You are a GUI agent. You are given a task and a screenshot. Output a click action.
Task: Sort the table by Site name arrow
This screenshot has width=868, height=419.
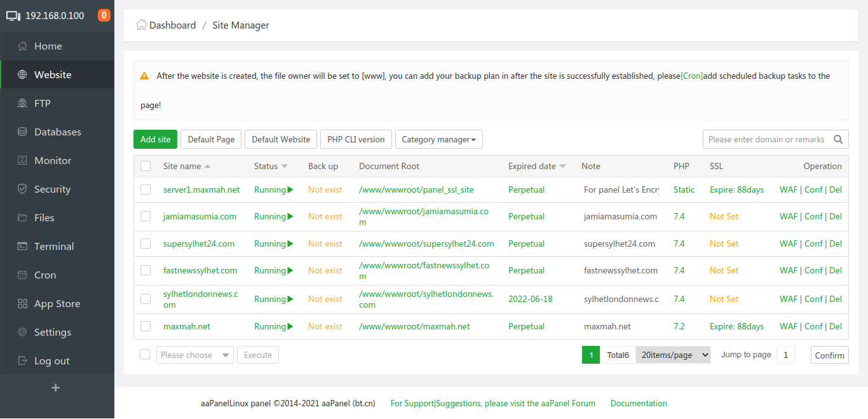tap(208, 167)
